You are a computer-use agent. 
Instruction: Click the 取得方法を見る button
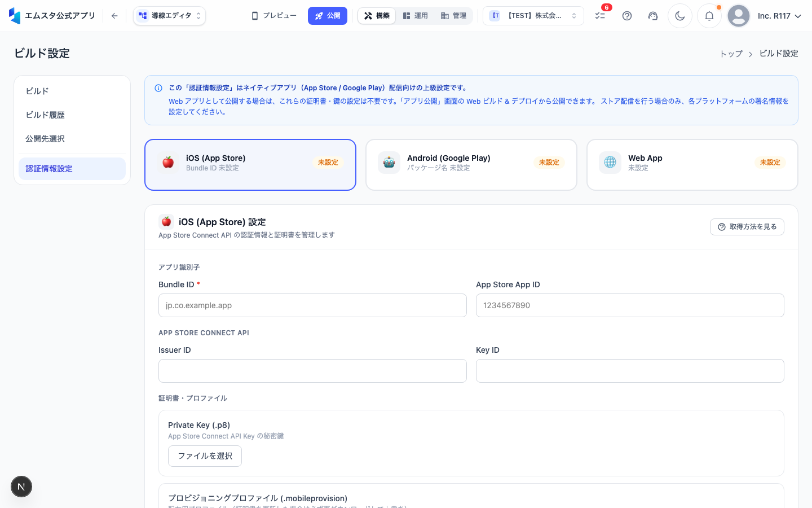click(x=747, y=227)
